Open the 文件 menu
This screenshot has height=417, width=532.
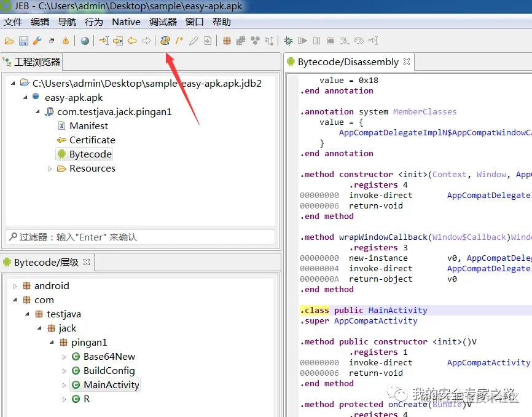click(13, 22)
